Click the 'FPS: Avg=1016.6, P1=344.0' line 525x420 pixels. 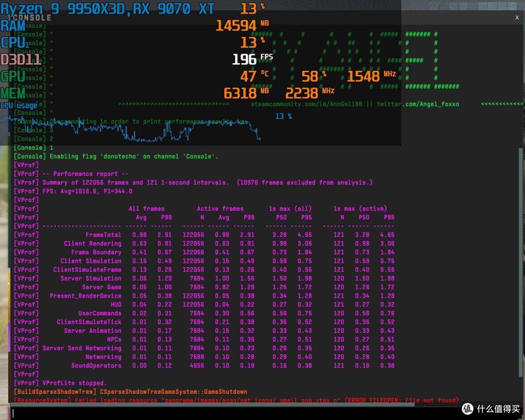(x=87, y=191)
